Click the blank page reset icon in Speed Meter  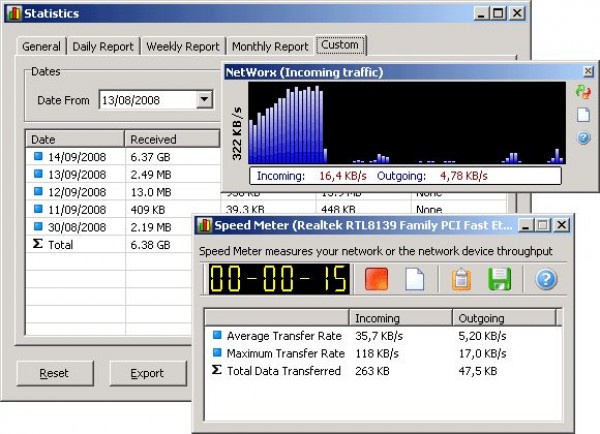[415, 279]
